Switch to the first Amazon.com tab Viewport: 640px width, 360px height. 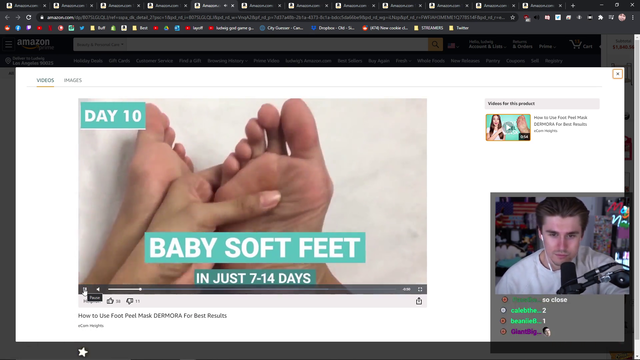(26, 6)
